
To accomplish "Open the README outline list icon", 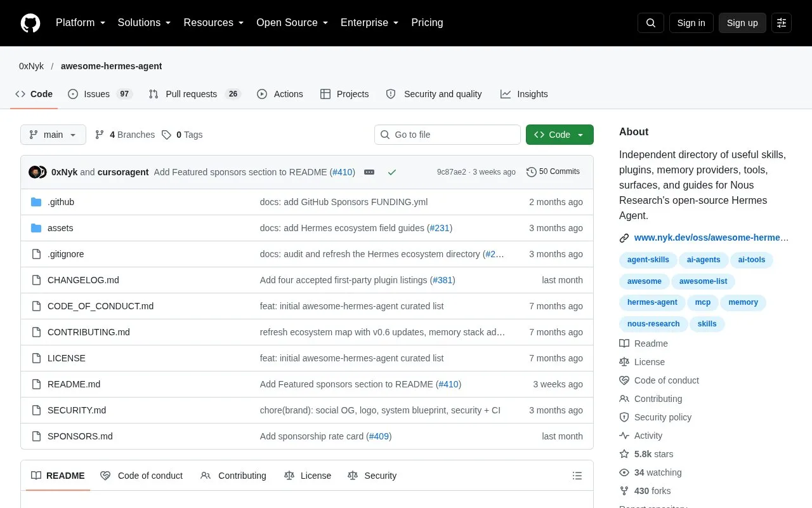I will tap(577, 476).
